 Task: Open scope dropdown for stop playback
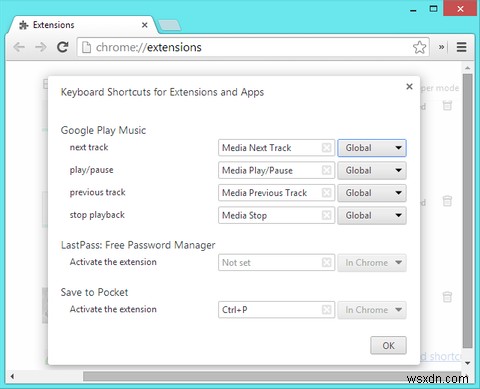[x=372, y=215]
